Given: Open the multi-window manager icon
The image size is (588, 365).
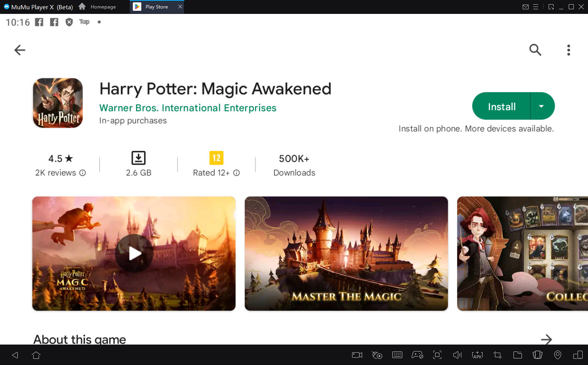Looking at the screenshot, I should (x=578, y=355).
